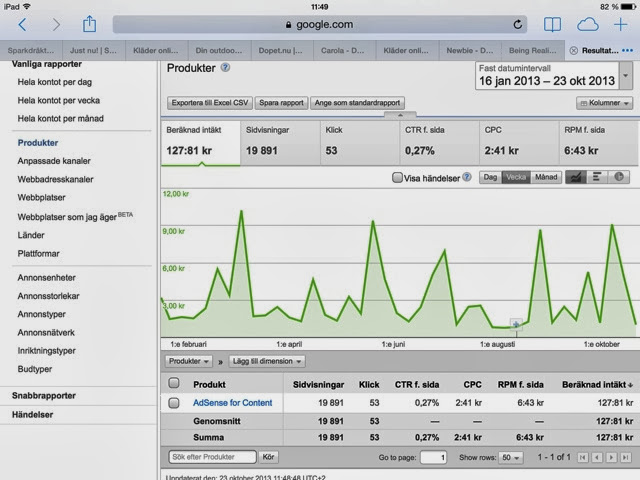
Task: Click the event plus marker on chart
Action: coord(516,324)
